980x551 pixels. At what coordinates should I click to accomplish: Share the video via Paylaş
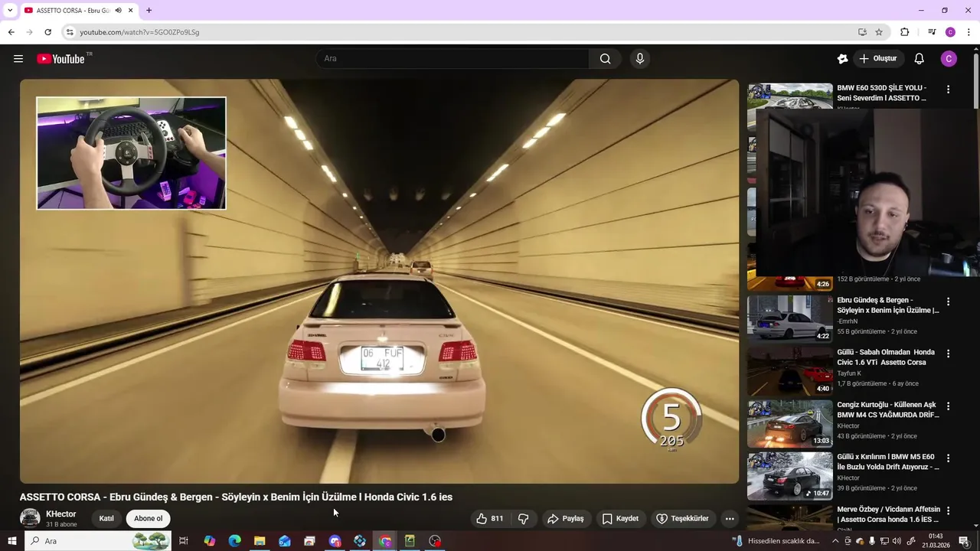tap(566, 518)
